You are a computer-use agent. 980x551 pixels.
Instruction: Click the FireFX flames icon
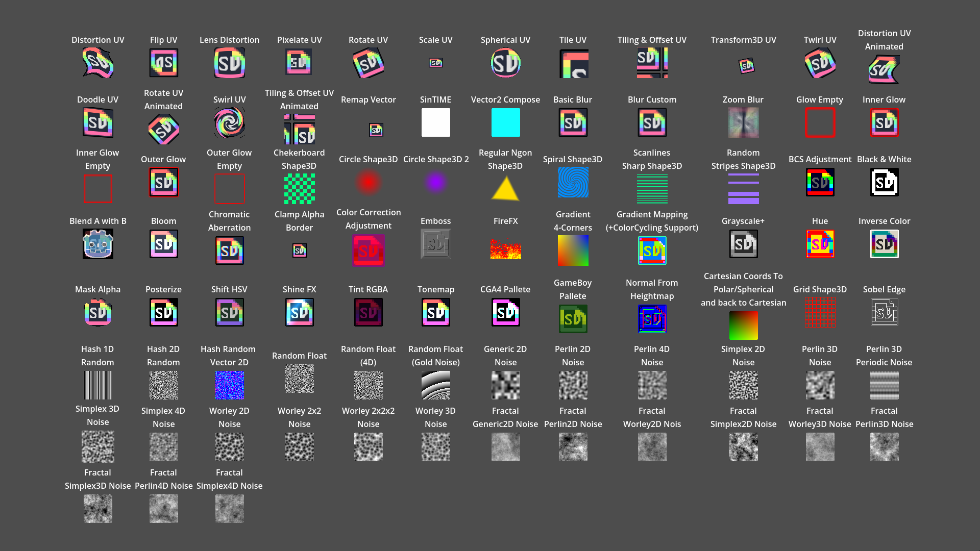(x=505, y=249)
